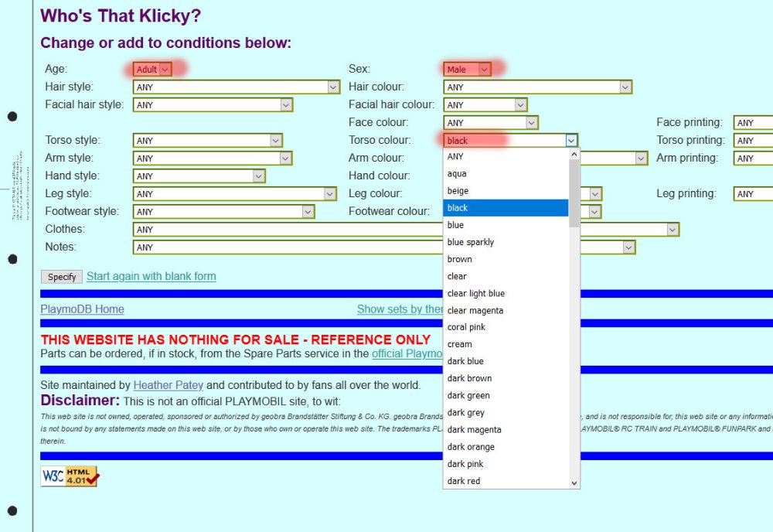Choose the 'ANY' option in open list
Viewport: 773px width, 532px height.
click(455, 156)
